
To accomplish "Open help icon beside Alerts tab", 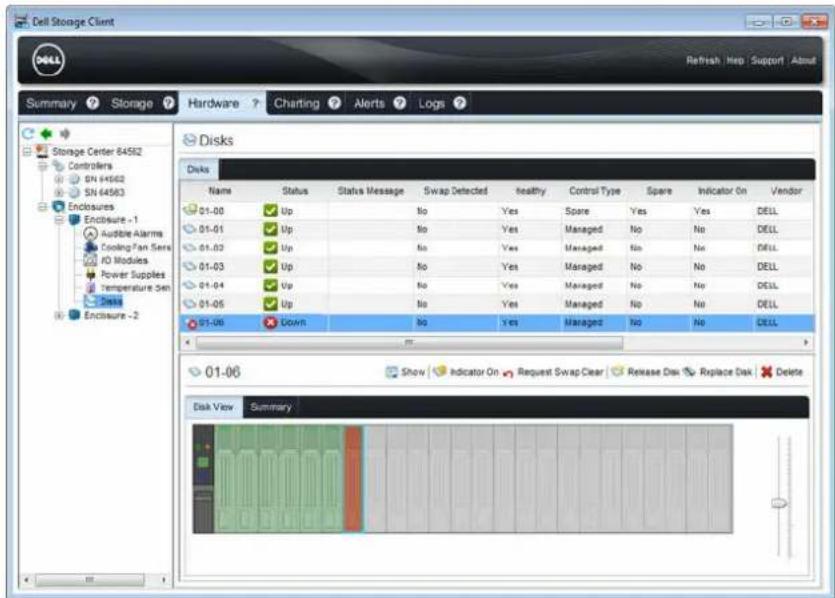I will (x=399, y=103).
